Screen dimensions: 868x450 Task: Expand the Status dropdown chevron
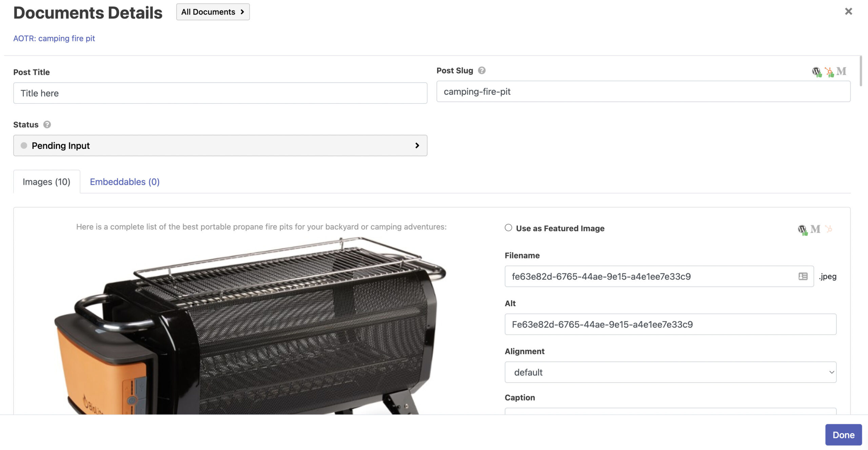pyautogui.click(x=417, y=145)
